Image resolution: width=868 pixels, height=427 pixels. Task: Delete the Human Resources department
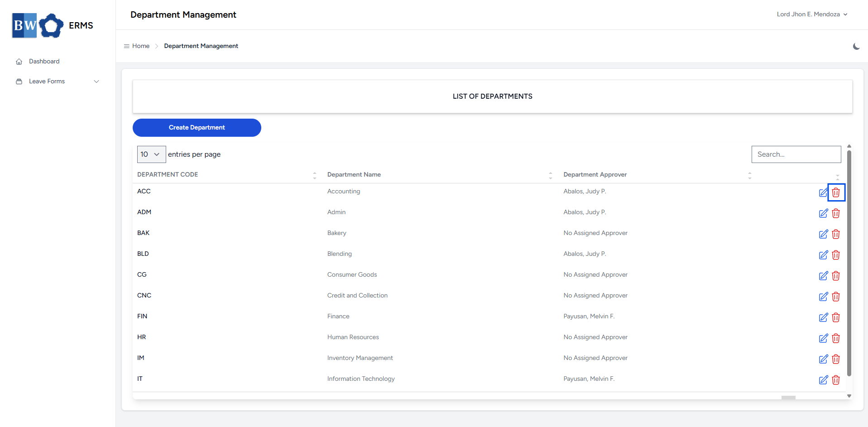[x=836, y=338]
